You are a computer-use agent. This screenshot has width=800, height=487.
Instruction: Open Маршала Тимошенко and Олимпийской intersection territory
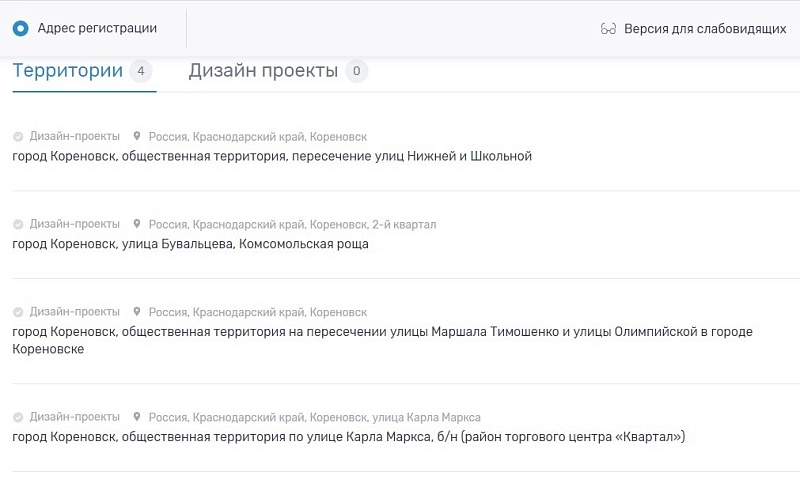coord(382,332)
